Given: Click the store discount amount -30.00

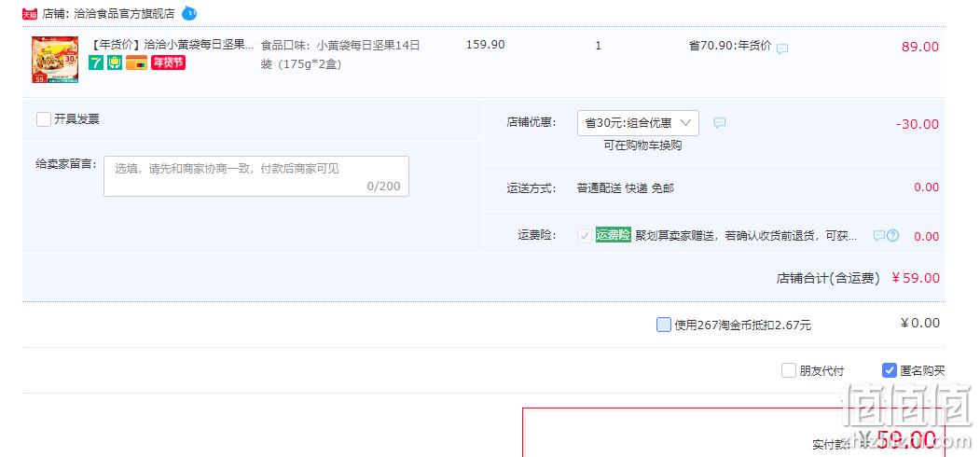Looking at the screenshot, I should [x=918, y=124].
